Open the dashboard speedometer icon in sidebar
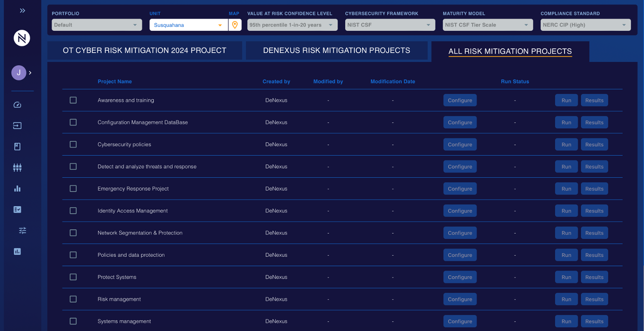The width and height of the screenshot is (644, 331). [17, 105]
